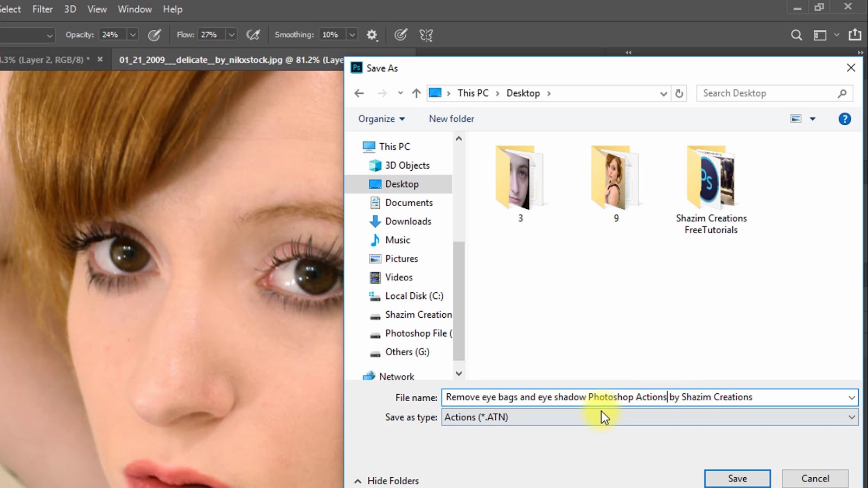Select Local Disk (C:) in the tree
This screenshot has height=488, width=868.
414,296
